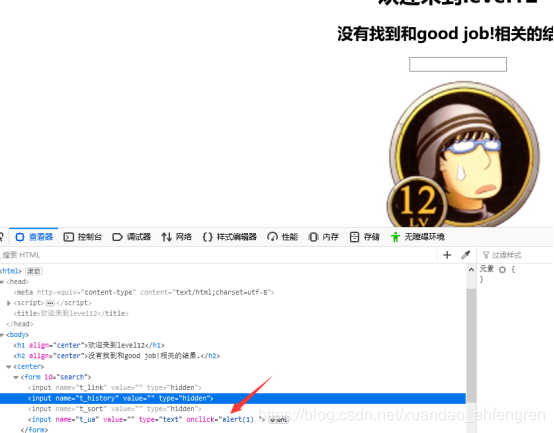Open the 存储 storage tab
554x433 pixels.
[x=365, y=237]
